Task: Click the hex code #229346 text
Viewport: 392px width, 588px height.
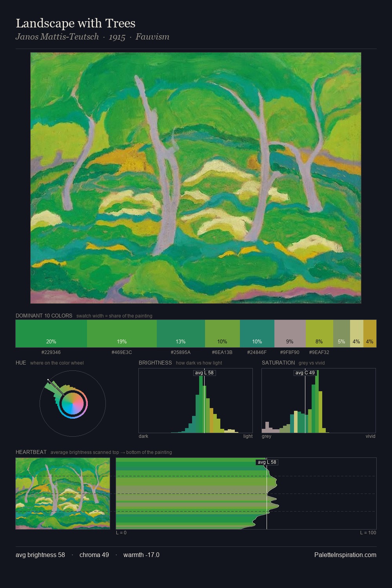Action: tap(51, 352)
